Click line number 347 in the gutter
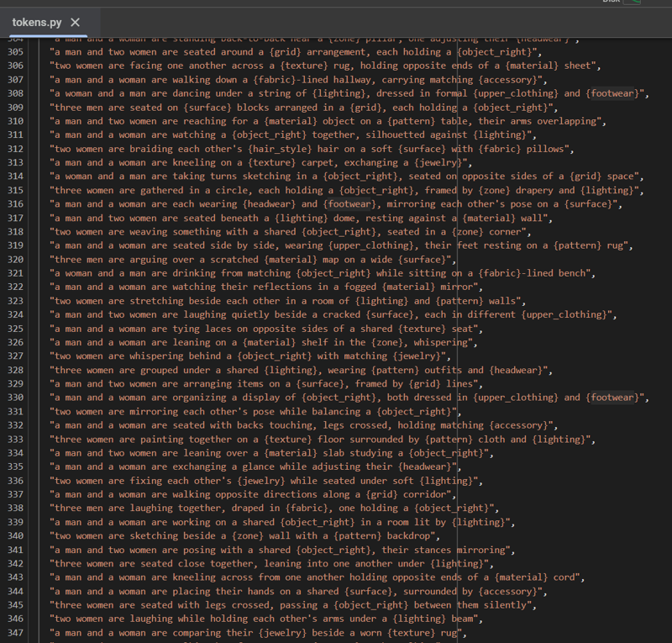The width and height of the screenshot is (672, 643). 15,633
